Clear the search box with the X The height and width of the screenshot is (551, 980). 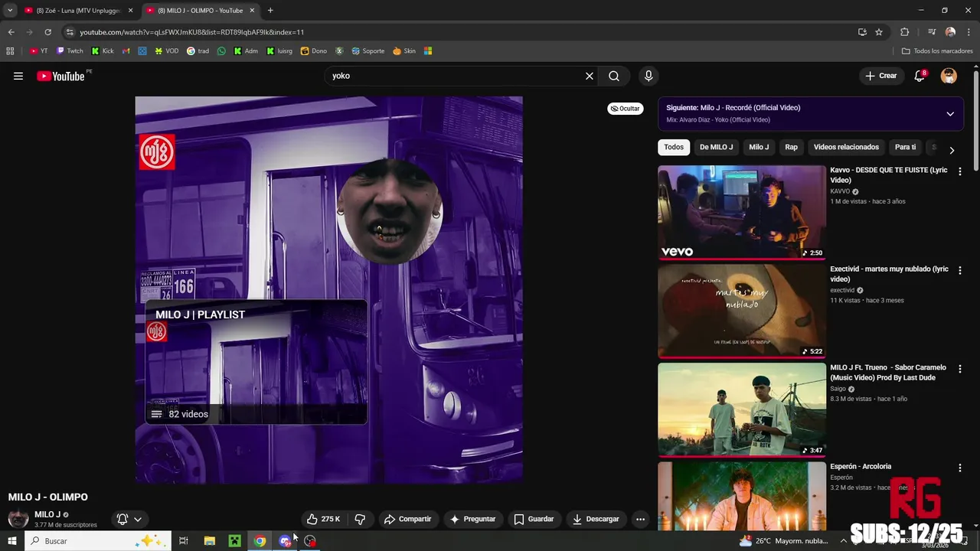(x=589, y=76)
